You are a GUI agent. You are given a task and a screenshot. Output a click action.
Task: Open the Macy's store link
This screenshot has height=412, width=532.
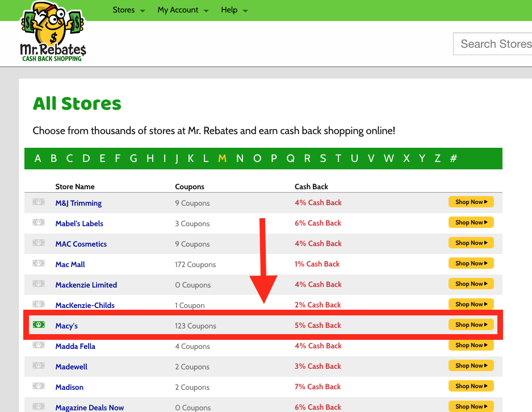(x=66, y=326)
